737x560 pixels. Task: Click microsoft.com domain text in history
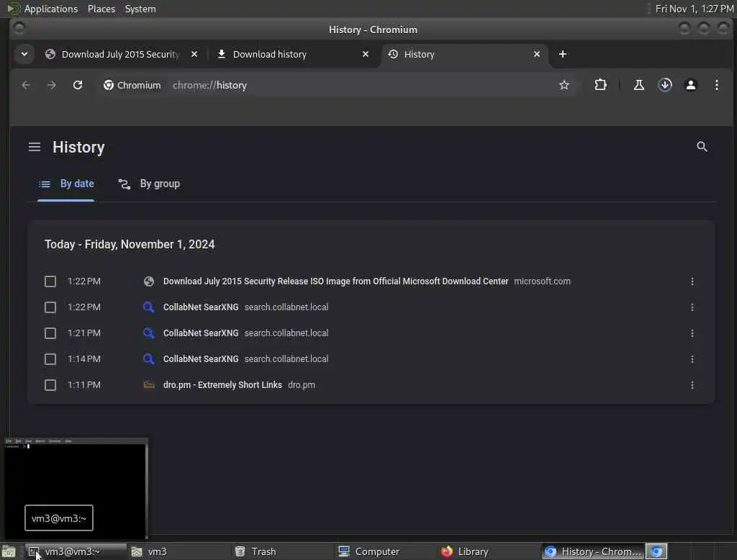point(542,281)
